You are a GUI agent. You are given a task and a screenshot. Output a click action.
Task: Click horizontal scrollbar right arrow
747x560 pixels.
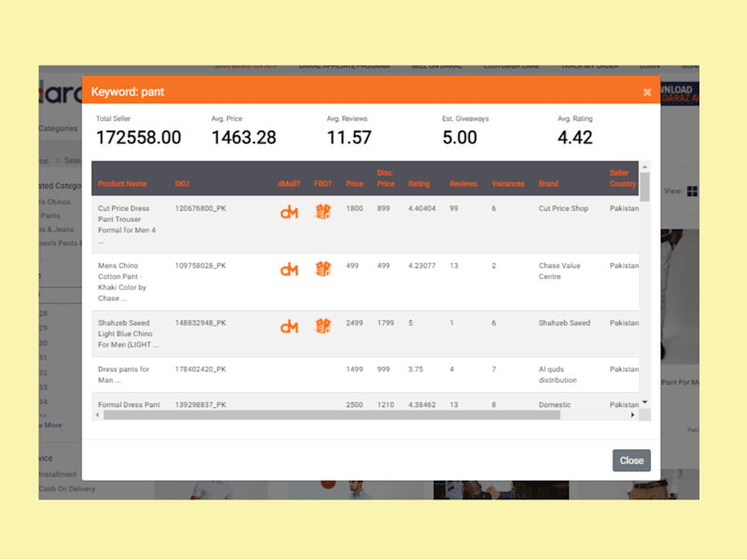coord(633,414)
